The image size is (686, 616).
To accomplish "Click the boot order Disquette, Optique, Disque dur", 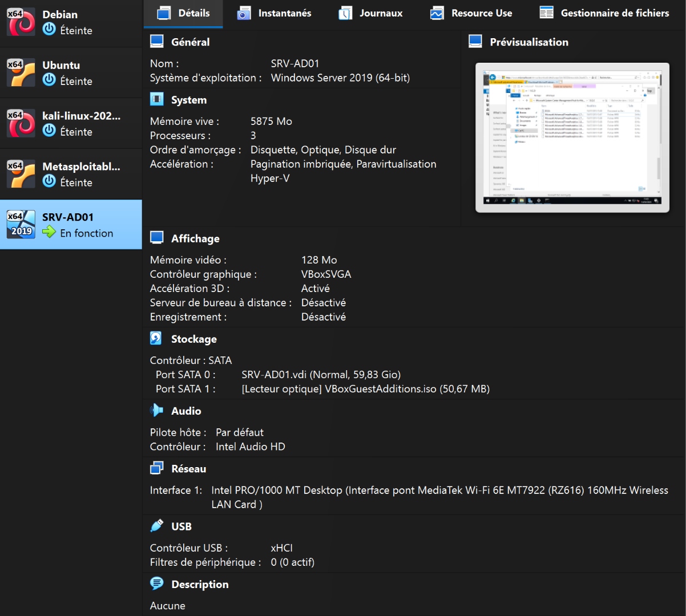I will click(x=323, y=150).
